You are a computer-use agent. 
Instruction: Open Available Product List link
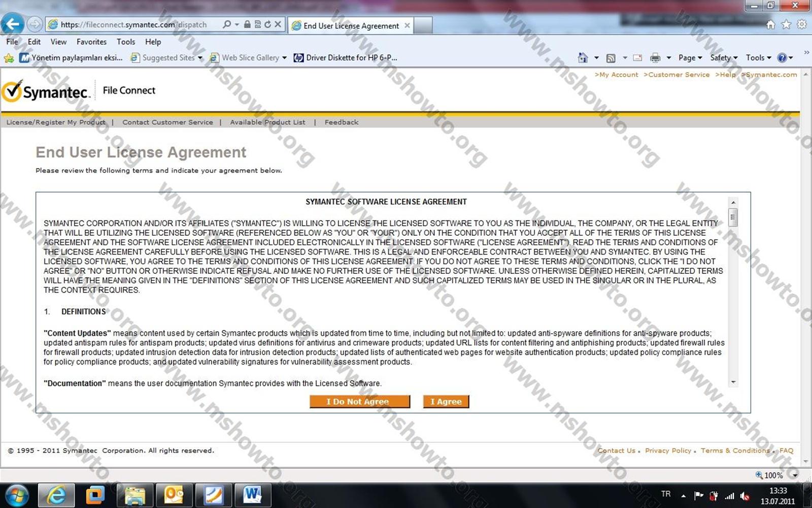click(x=267, y=122)
